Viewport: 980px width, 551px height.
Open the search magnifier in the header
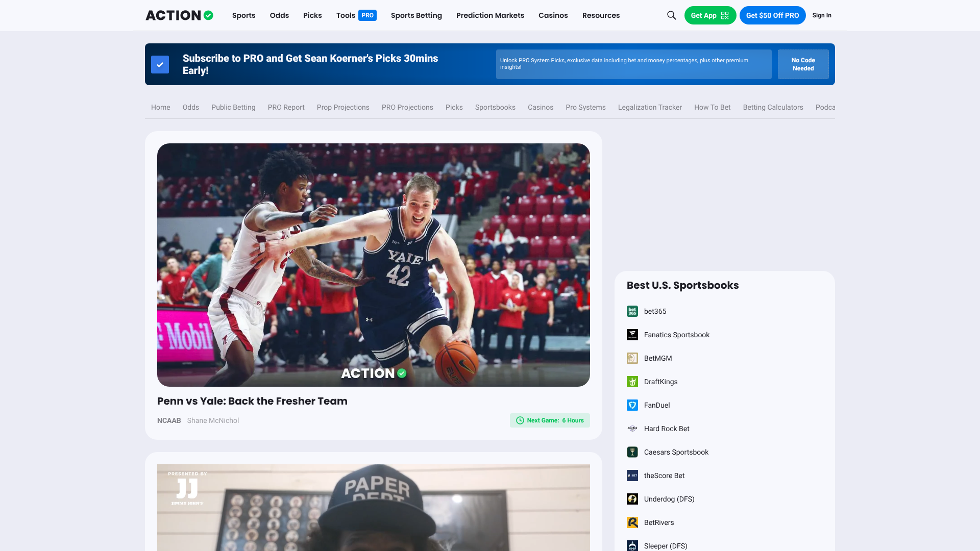tap(672, 15)
